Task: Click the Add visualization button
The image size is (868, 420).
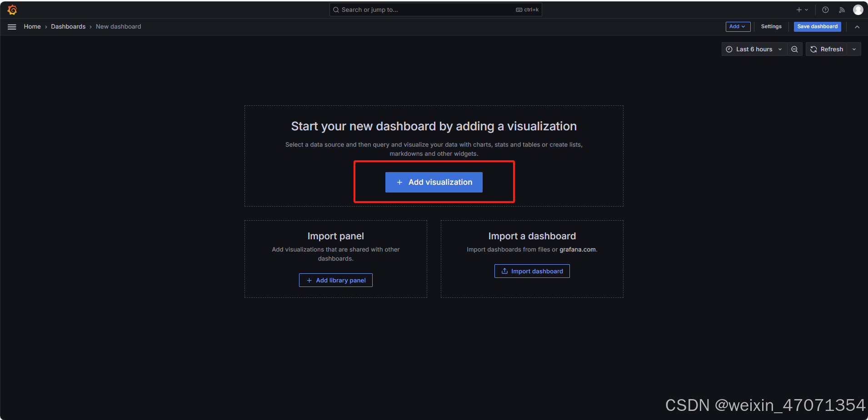Action: [x=434, y=182]
